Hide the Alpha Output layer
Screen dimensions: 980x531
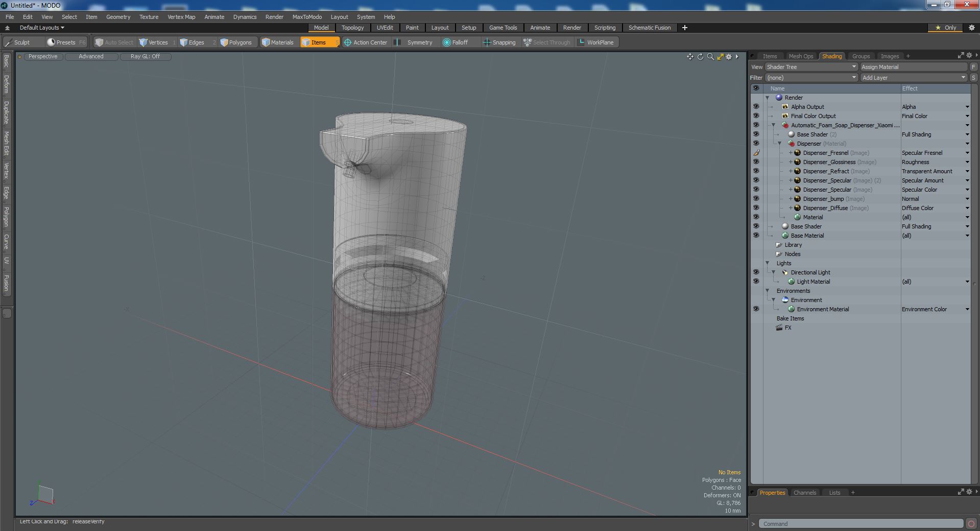pos(756,107)
